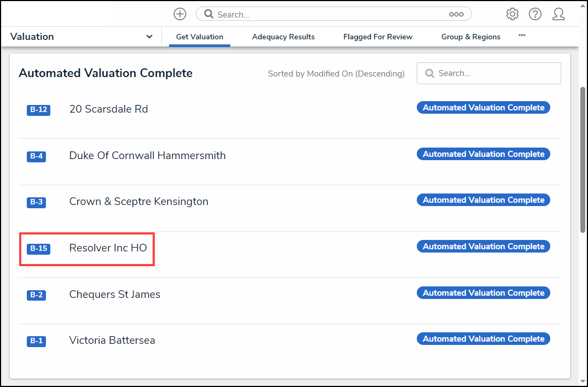Open Duke Of Cornwall Hammersmith record

pos(147,155)
